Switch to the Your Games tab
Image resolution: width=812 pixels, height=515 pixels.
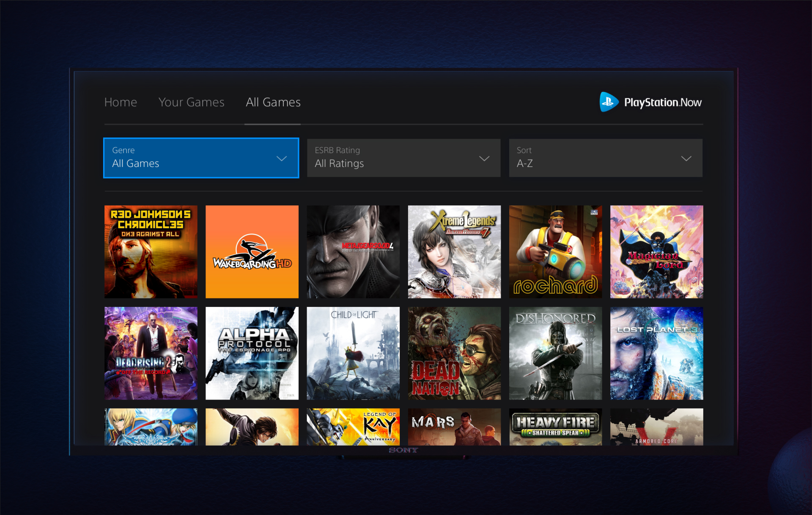tap(191, 102)
